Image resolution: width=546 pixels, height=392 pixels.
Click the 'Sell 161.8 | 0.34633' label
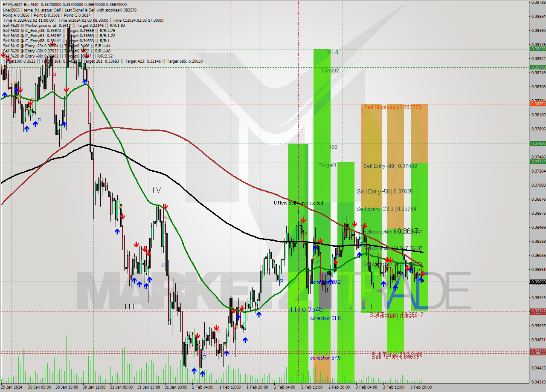[x=395, y=357]
